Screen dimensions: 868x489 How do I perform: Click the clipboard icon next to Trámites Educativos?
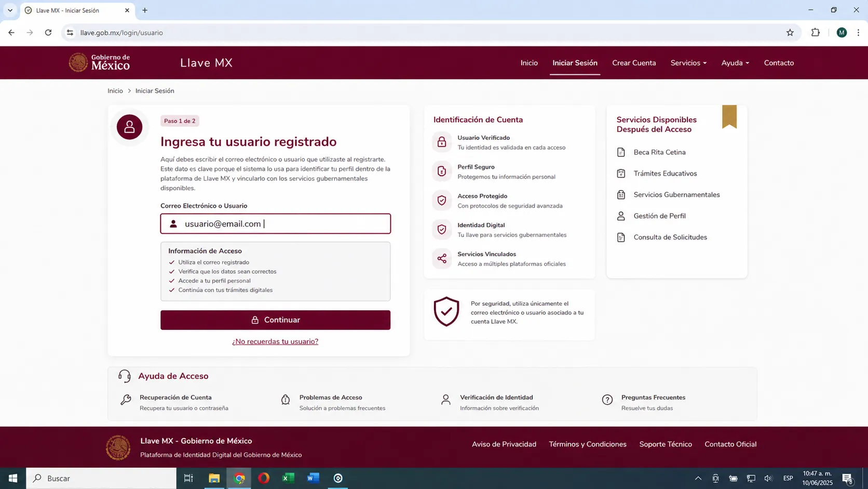point(621,174)
